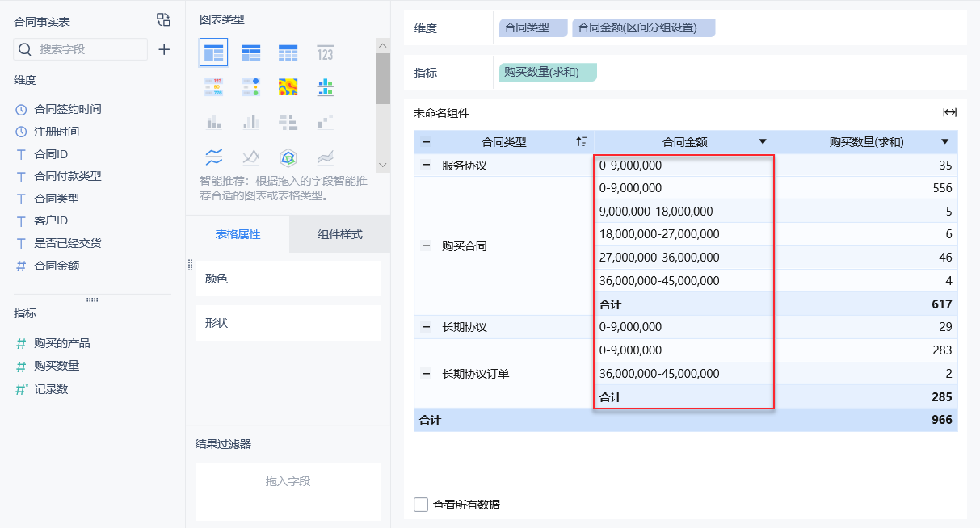Select the 合同付款类型 dimension field
This screenshot has height=528, width=980.
coord(68,176)
